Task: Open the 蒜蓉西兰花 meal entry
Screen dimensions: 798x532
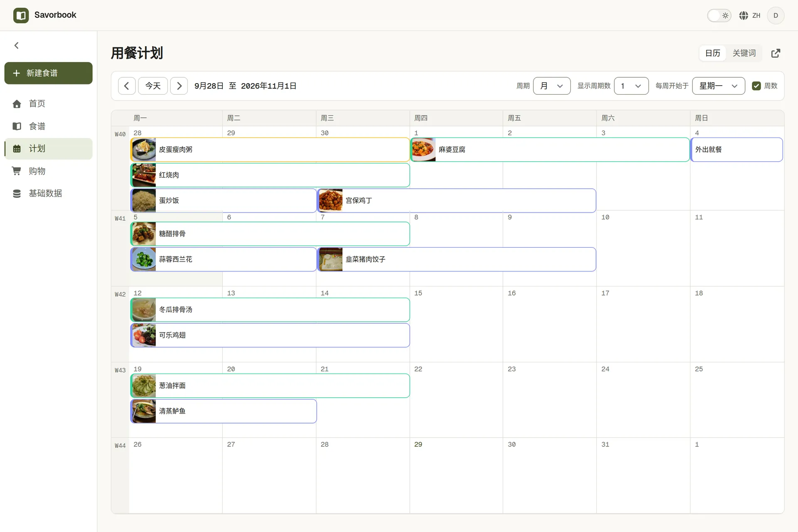Action: (224, 259)
